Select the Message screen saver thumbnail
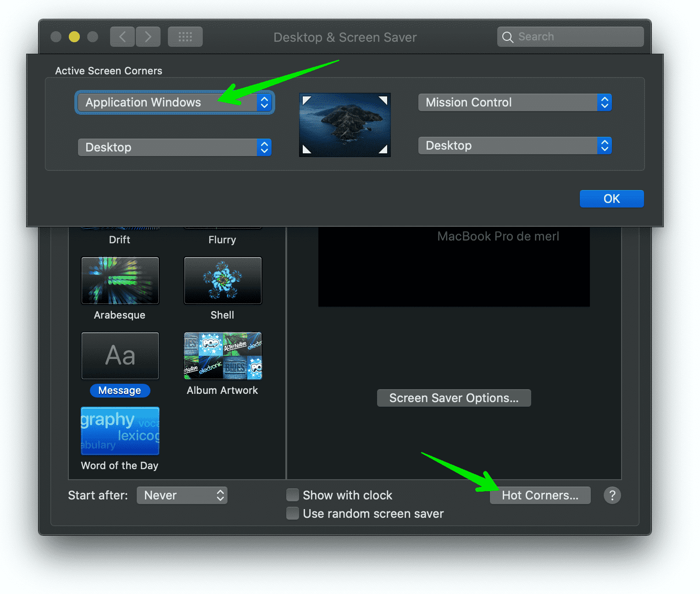Viewport: 700px width, 594px height. click(120, 356)
